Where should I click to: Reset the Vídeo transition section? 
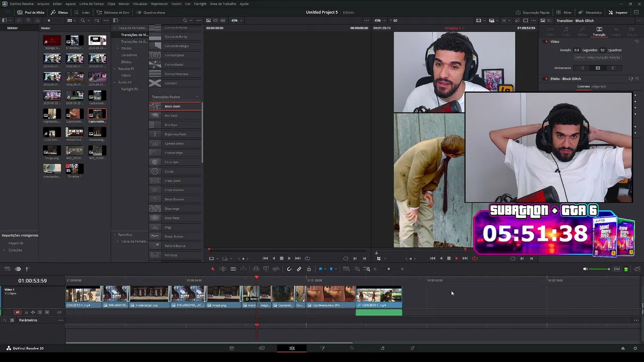click(637, 42)
